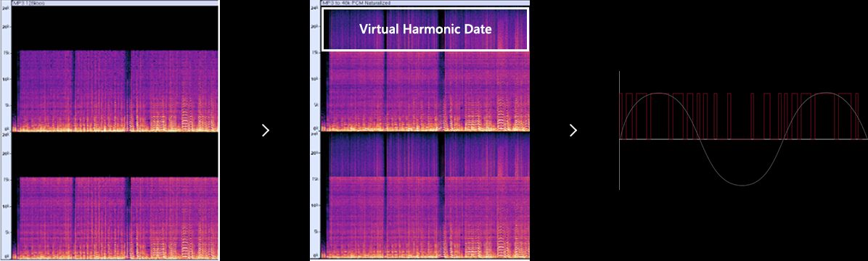Click the black cutoff region above 15k in the left bottom channel

tap(115, 155)
